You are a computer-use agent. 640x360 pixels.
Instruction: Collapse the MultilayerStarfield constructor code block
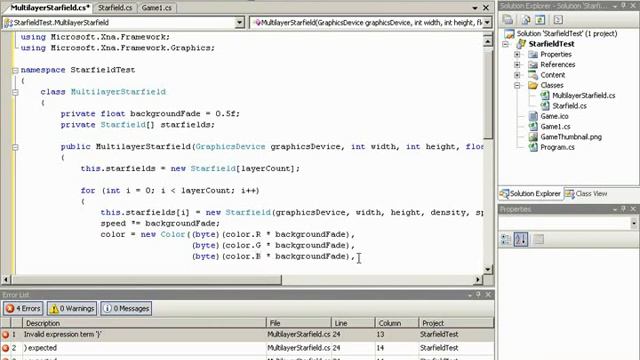coord(15,147)
